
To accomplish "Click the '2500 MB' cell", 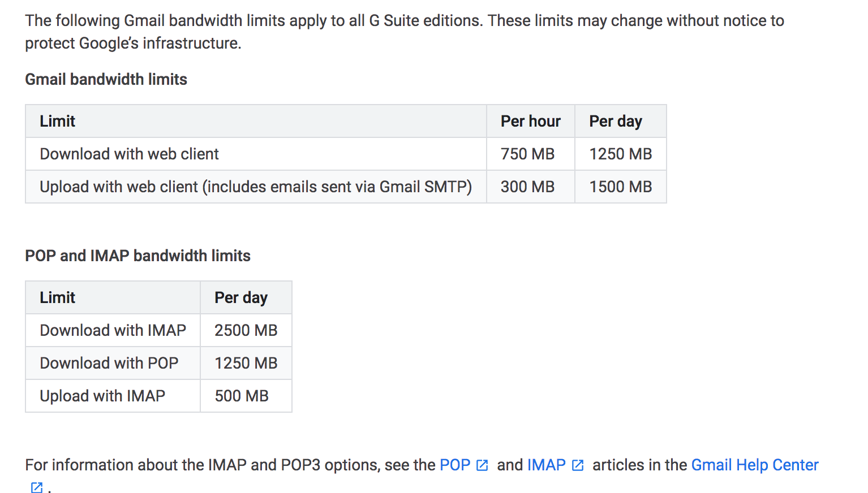I will click(x=246, y=330).
